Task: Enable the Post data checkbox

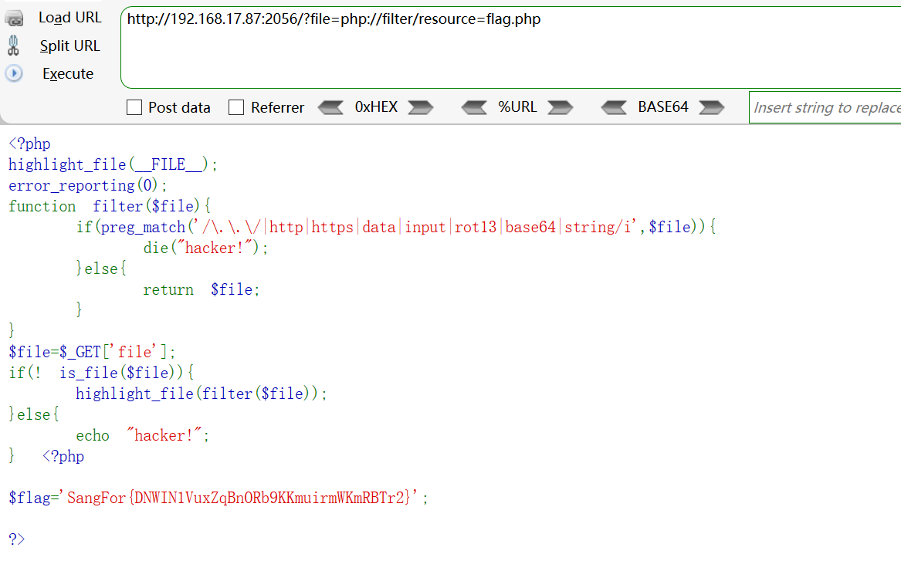Action: (x=134, y=107)
